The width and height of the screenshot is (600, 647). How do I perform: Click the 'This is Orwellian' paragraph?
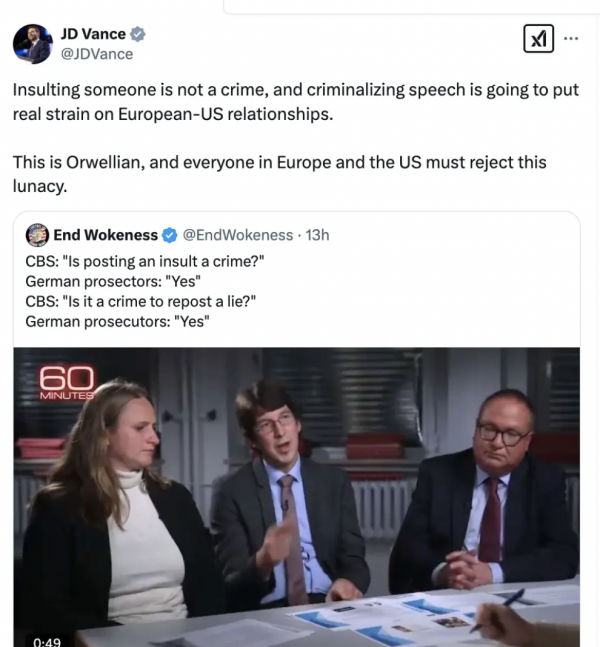(x=279, y=174)
